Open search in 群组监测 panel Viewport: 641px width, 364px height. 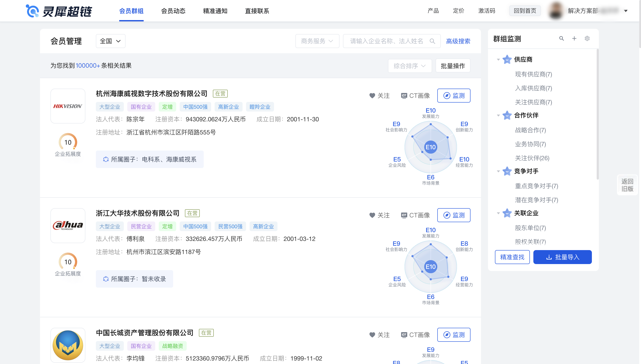562,38
